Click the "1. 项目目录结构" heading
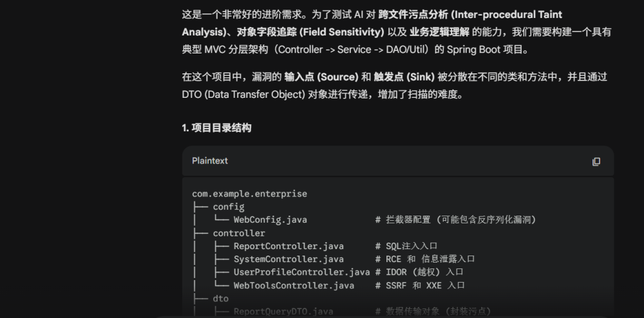This screenshot has height=318, width=644. point(216,127)
